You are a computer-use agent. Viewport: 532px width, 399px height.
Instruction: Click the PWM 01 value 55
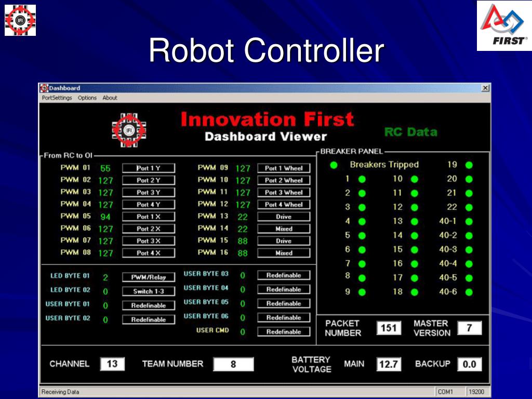105,168
